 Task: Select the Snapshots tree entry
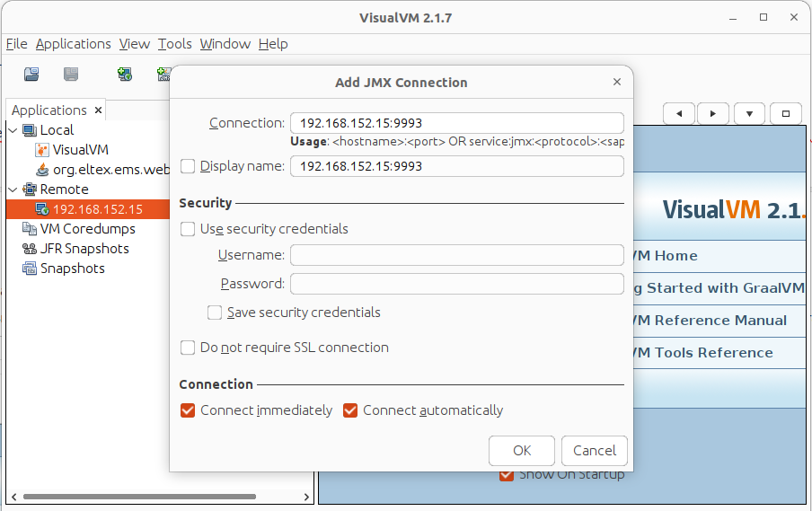point(73,269)
